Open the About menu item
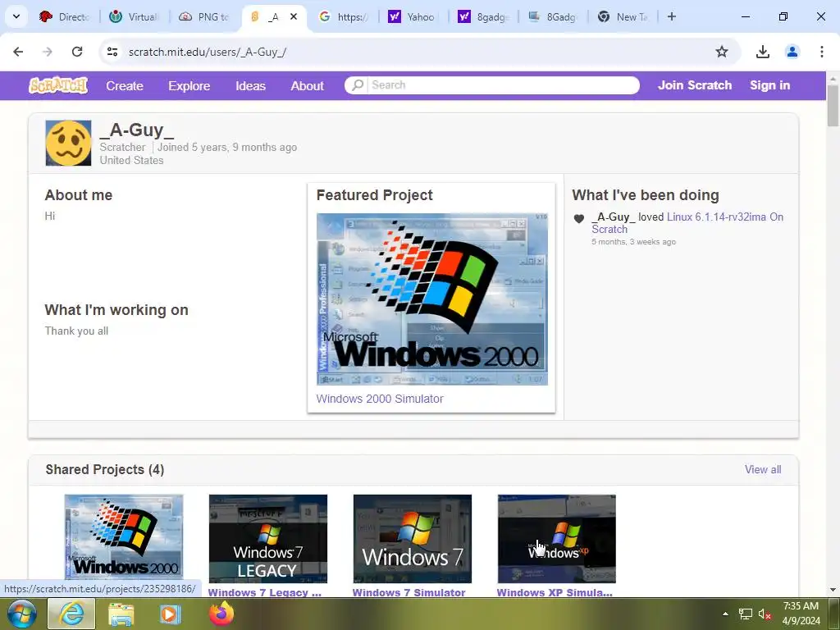The image size is (840, 630). (307, 85)
